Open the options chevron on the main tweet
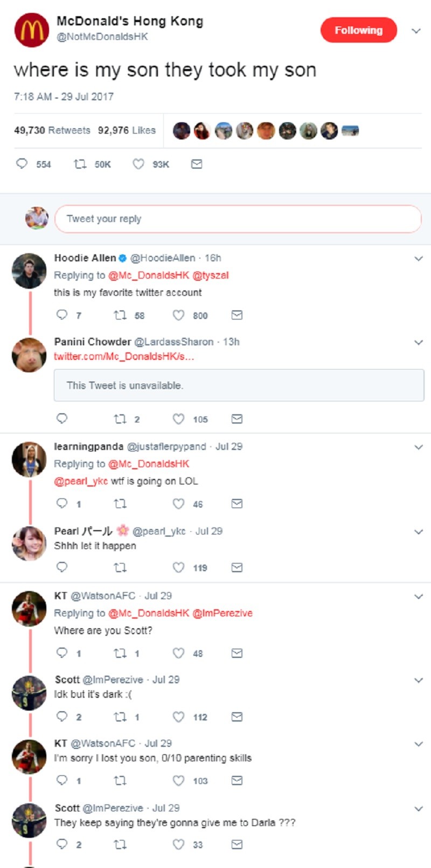431x868 pixels. (416, 31)
